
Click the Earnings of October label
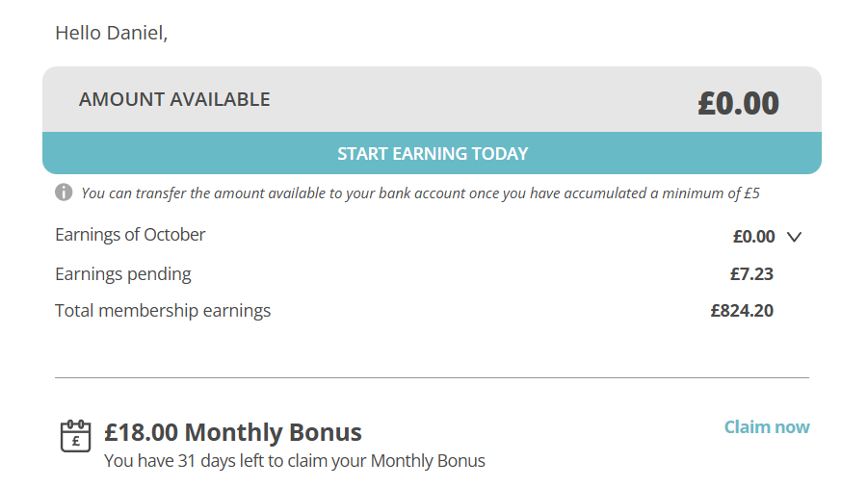tap(130, 235)
